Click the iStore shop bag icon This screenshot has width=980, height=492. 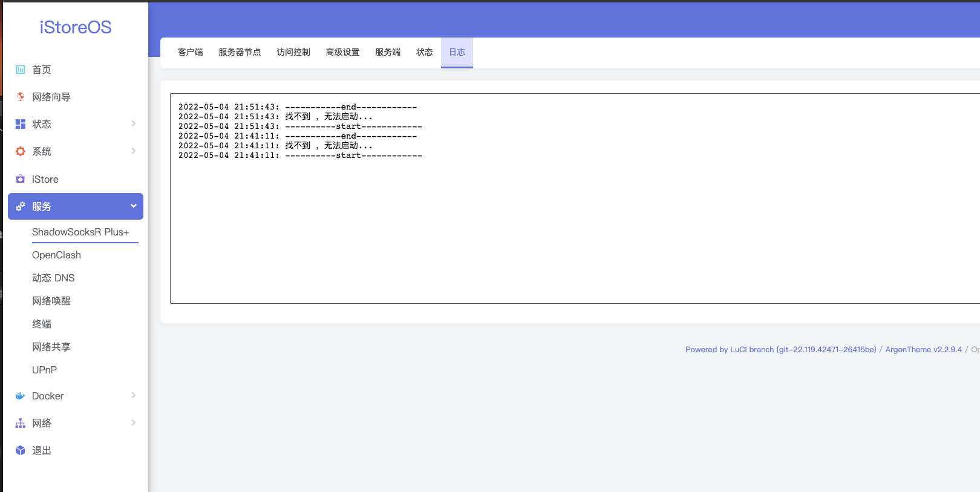tap(21, 179)
